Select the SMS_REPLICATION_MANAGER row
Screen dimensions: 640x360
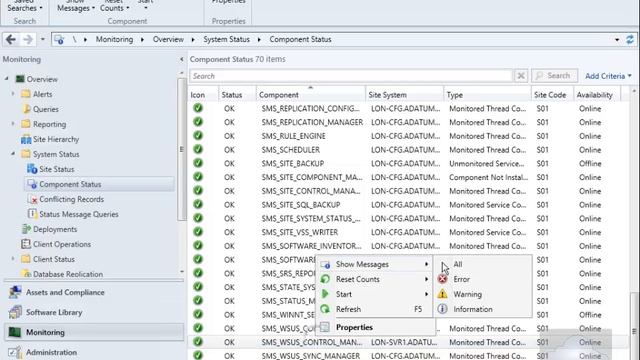pos(408,122)
